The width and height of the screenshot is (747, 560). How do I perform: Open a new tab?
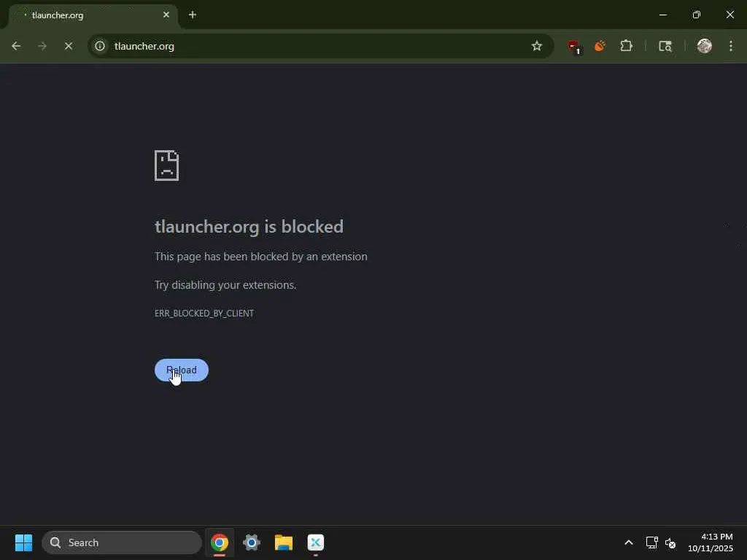(x=193, y=15)
